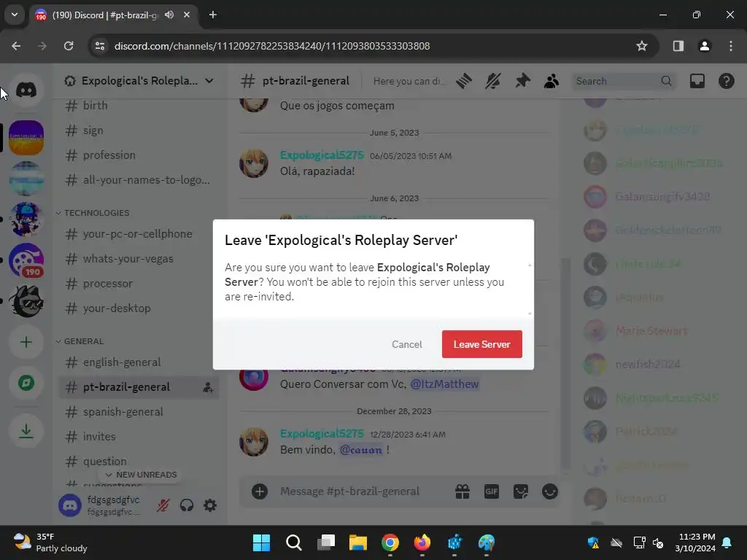Attach file plus button in message box

[x=260, y=491]
